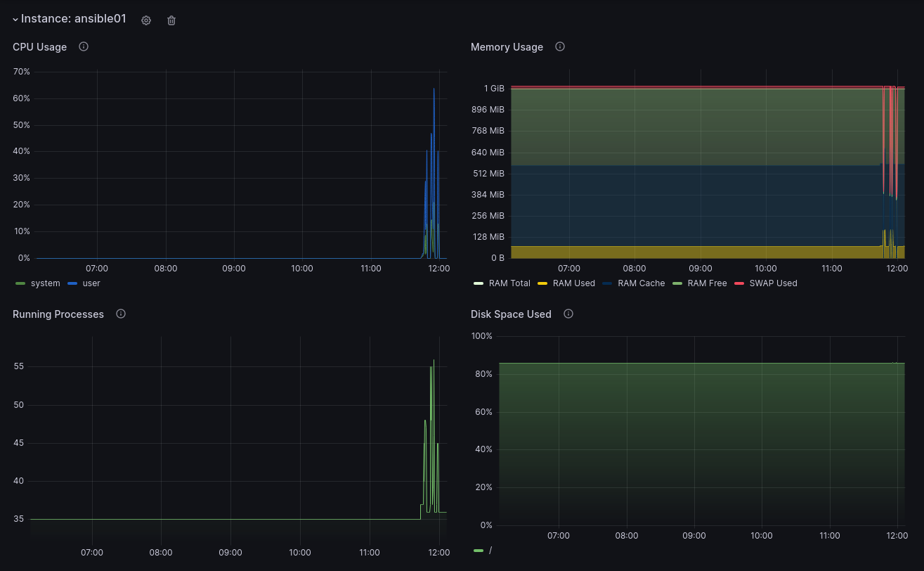Toggle RAM Free series visibility
The height and width of the screenshot is (571, 924).
(x=705, y=283)
